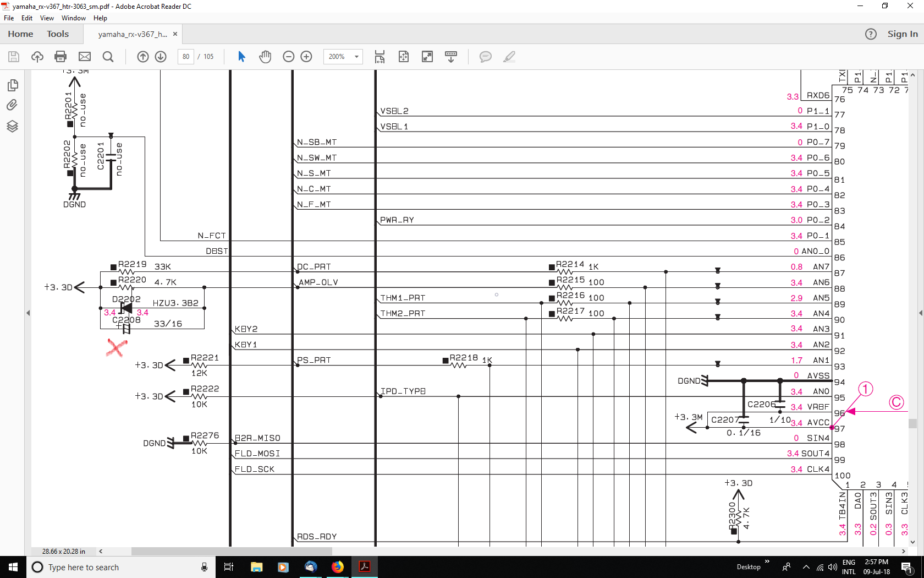Expand the right tools pane arrow

[x=921, y=313]
